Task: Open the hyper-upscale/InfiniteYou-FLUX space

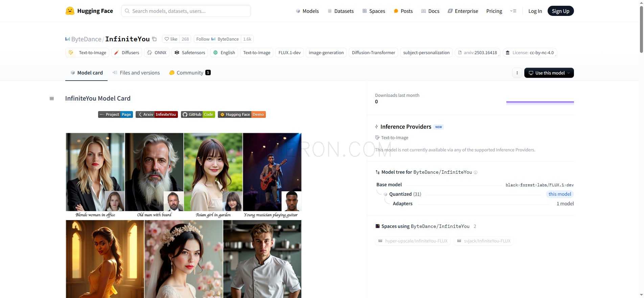Action: pyautogui.click(x=413, y=241)
